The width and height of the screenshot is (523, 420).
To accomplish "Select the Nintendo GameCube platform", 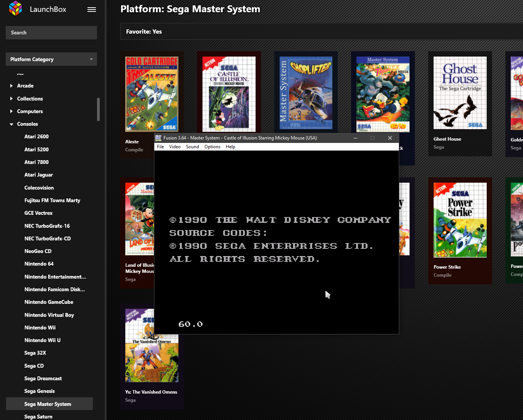I will (49, 302).
